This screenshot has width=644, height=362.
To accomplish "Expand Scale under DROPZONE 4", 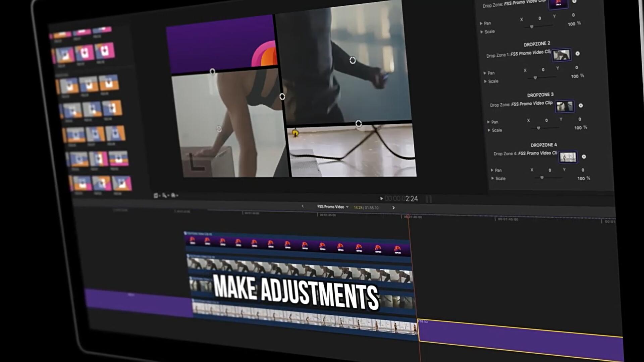I will (x=493, y=178).
